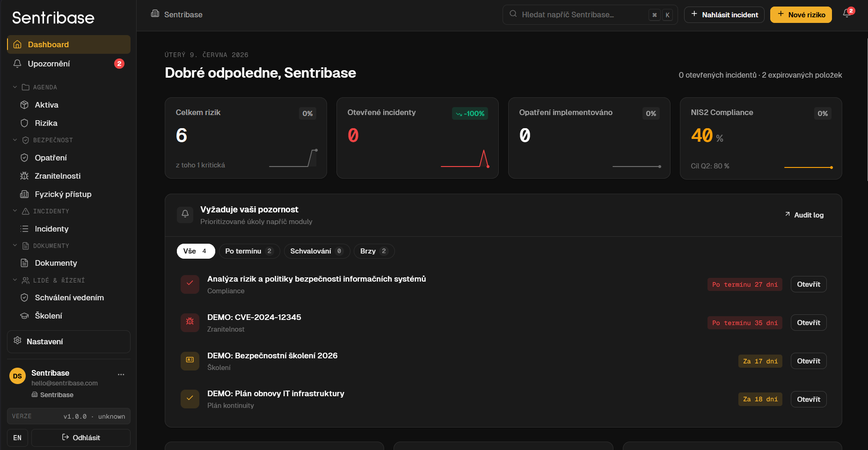Click the Dashboard home icon
Viewport: 868px width, 450px height.
17,44
